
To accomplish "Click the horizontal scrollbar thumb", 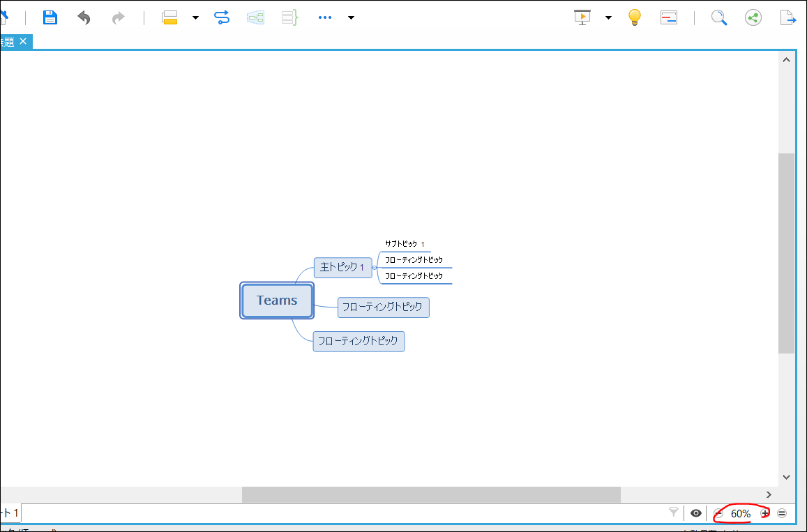I will click(x=431, y=494).
